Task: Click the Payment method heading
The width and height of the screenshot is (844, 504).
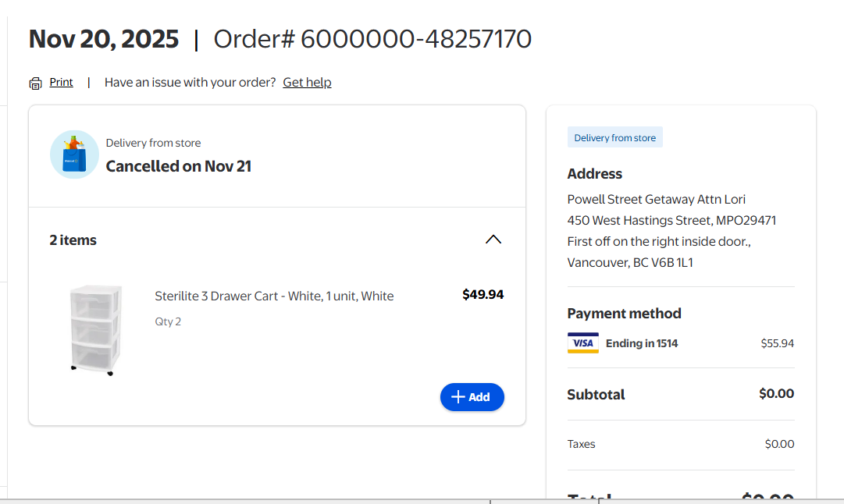Action: [x=624, y=314]
